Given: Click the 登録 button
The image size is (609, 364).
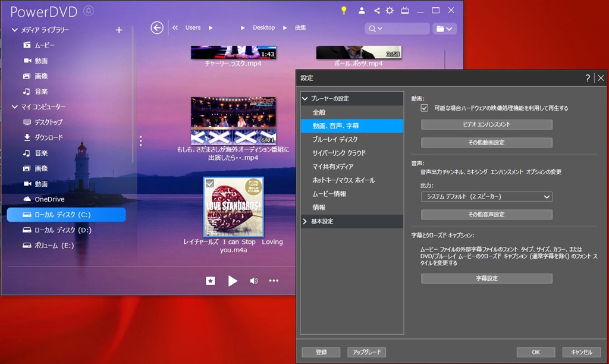Looking at the screenshot, I should [x=321, y=352].
